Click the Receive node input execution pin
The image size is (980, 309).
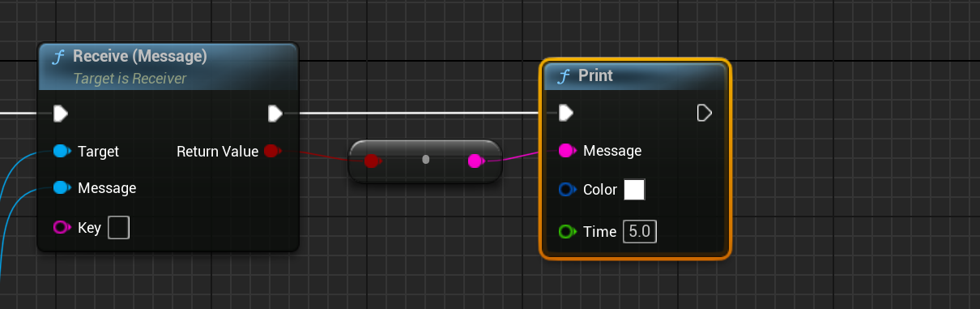coord(61,113)
